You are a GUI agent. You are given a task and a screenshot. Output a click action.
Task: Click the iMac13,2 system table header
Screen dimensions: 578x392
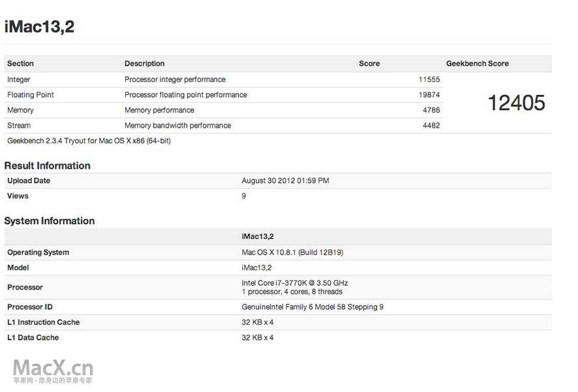[x=257, y=236]
